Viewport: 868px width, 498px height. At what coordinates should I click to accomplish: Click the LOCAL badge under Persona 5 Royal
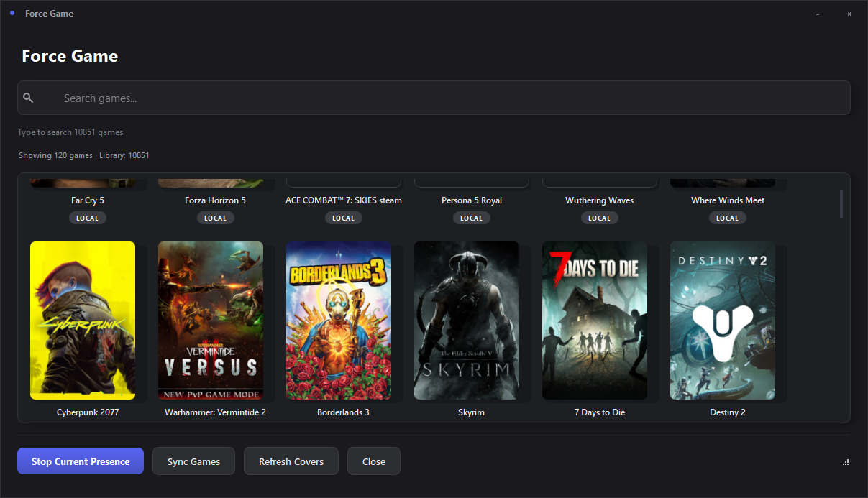[472, 218]
